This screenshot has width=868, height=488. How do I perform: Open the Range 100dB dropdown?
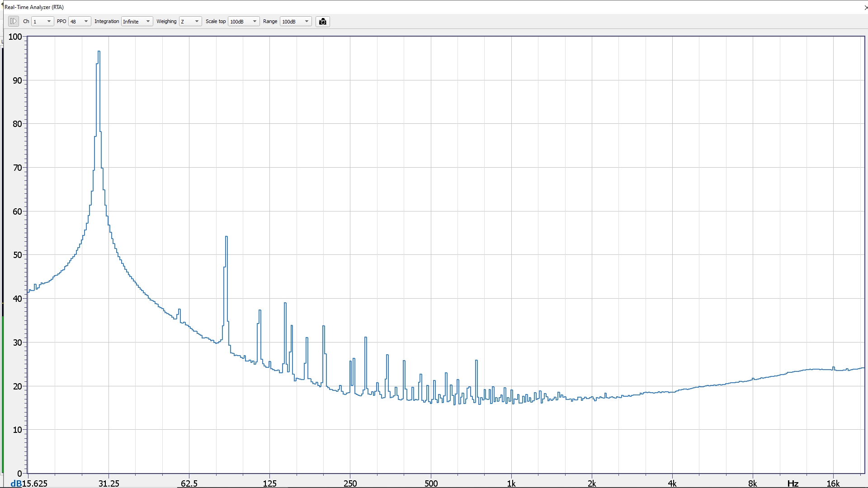tap(296, 22)
